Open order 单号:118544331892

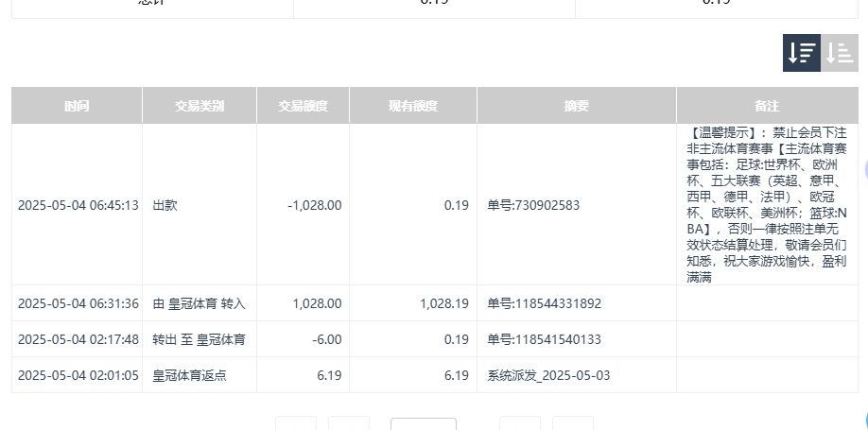click(544, 303)
